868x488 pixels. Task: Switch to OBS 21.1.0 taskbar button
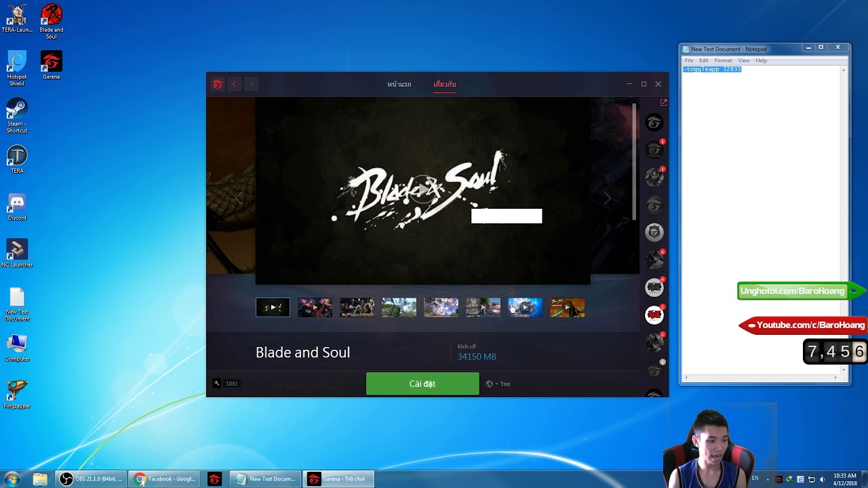click(92, 479)
